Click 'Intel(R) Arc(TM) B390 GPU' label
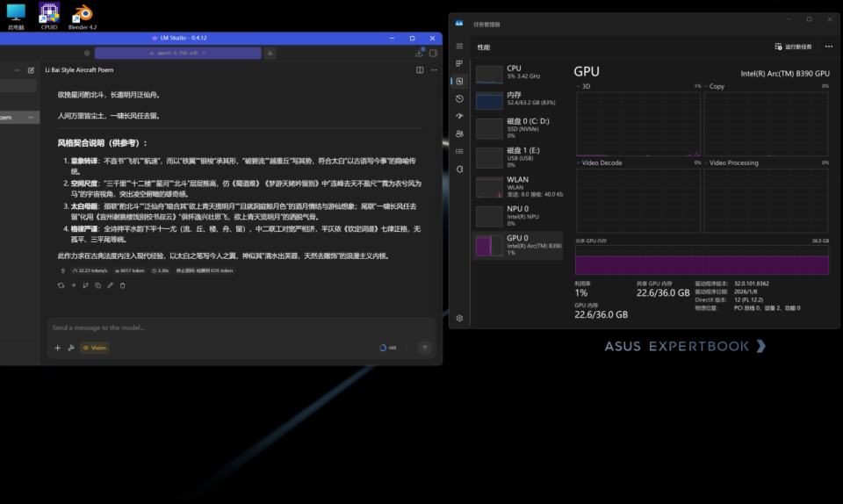843x504 pixels. (785, 74)
